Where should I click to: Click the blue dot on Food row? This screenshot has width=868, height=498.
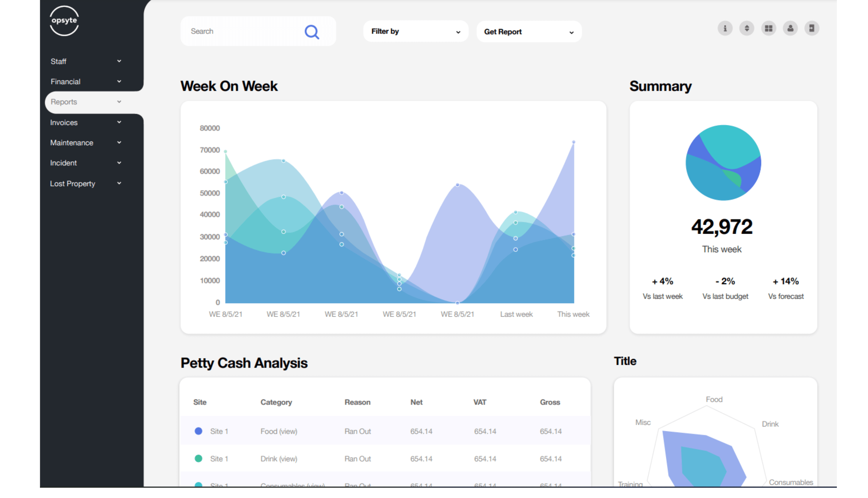point(198,431)
